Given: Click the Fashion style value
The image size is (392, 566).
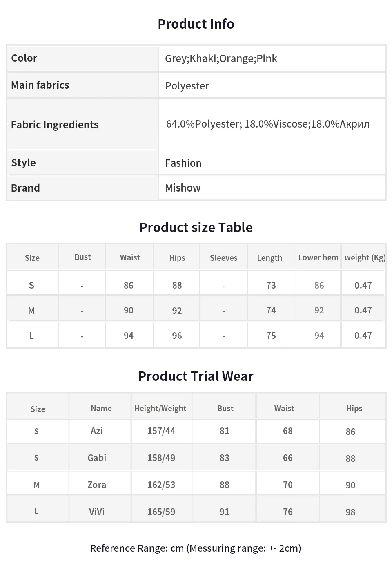Looking at the screenshot, I should [x=183, y=163].
